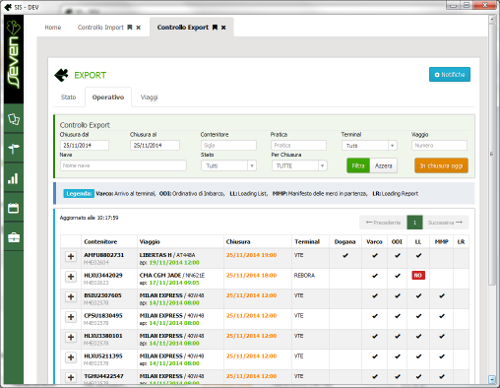Expand row HLXU3442029 with plus button

tap(71, 277)
